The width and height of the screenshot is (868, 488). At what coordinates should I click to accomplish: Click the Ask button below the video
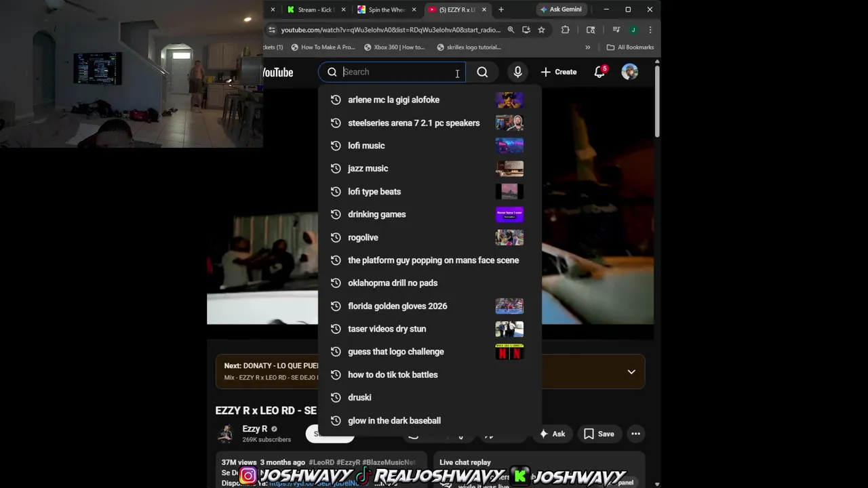553,434
